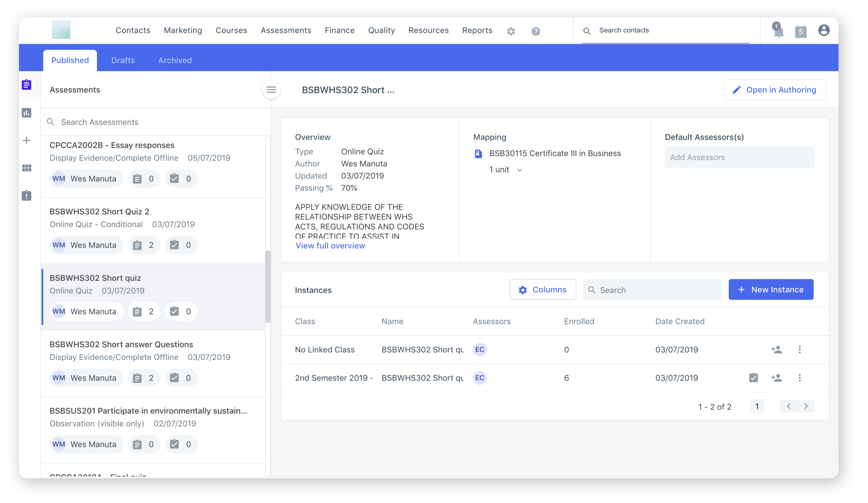Screen dimensions: 868x503
Task: Switch to the Drafts tab
Action: click(123, 60)
